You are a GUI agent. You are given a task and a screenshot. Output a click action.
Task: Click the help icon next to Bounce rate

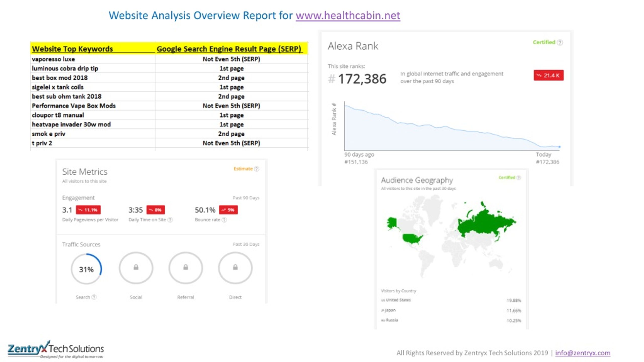[x=224, y=220]
